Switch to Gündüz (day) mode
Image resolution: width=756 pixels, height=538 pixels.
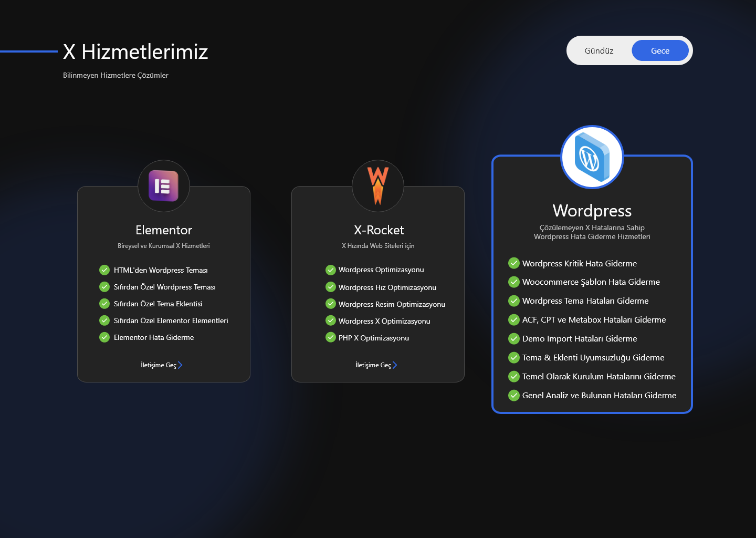click(599, 50)
